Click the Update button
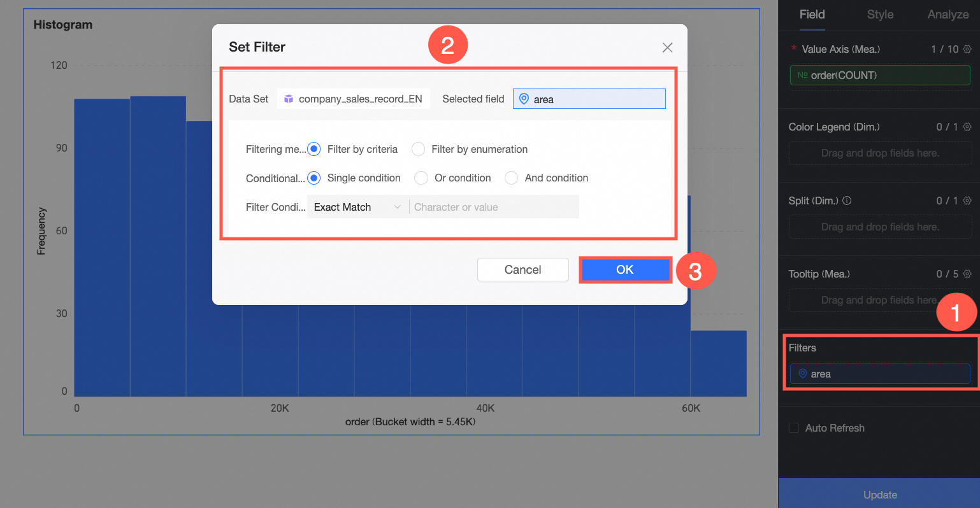The image size is (980, 508). tap(879, 494)
